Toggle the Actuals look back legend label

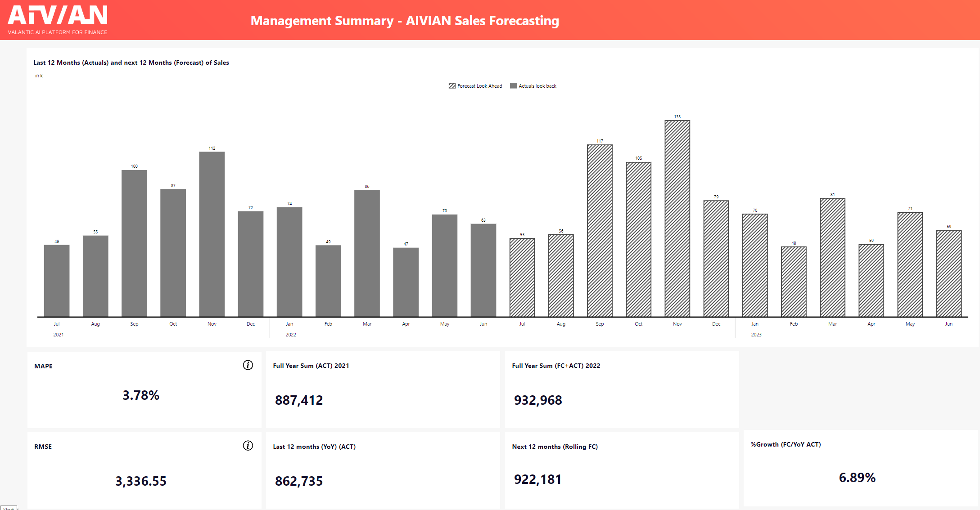tap(537, 86)
